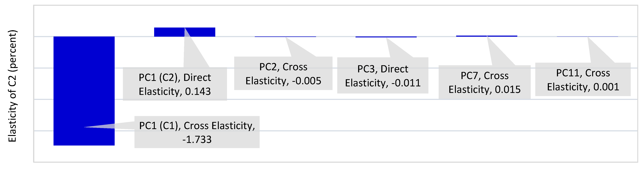Click the "PC1 (C2), Direct Elasticity, 0.143" label
Image resolution: width=644 pixels, height=170 pixels.
coord(175,84)
